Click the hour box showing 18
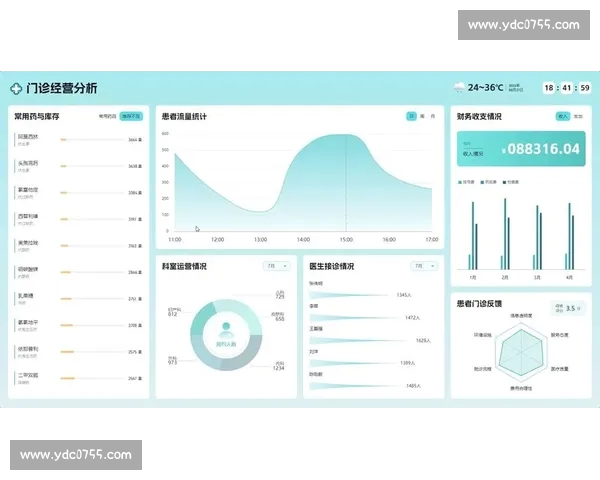Viewport: 600px width, 480px height. tap(549, 88)
